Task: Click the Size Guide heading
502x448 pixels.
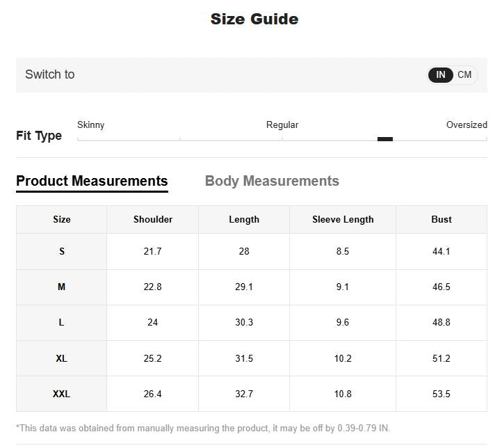Action: pyautogui.click(x=254, y=19)
